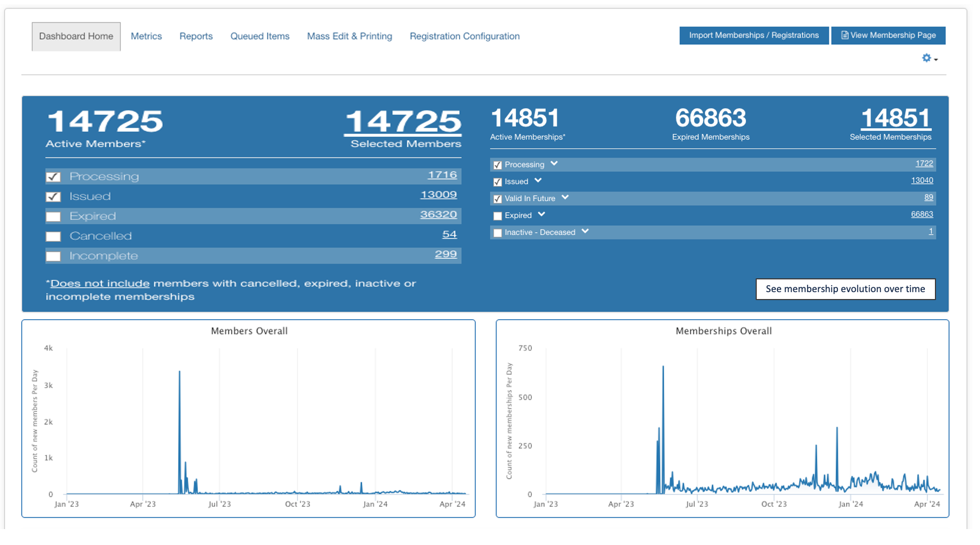Expand the Inactive - Deceased chevron
980x545 pixels.
[585, 232]
